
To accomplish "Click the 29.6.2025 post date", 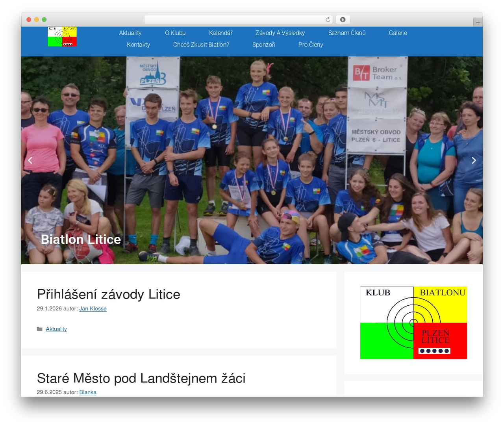I will (49, 392).
